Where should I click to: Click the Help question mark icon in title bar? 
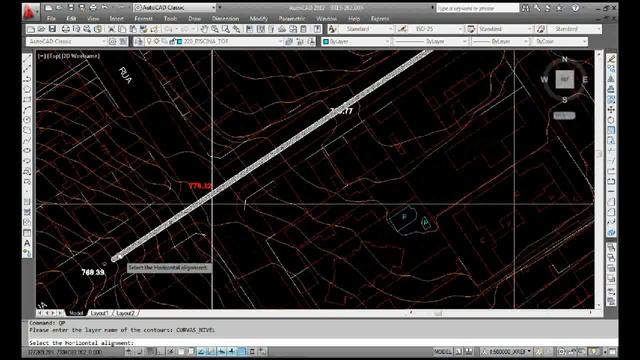576,8
